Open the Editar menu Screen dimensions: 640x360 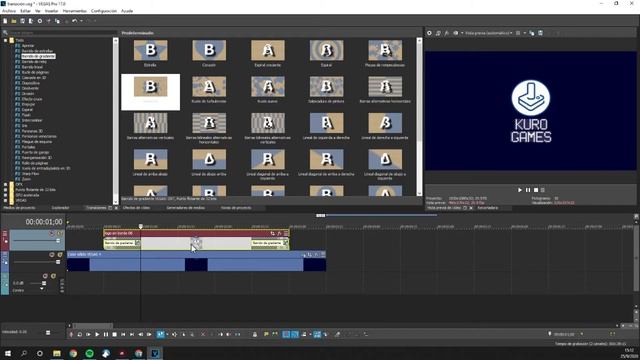25,11
